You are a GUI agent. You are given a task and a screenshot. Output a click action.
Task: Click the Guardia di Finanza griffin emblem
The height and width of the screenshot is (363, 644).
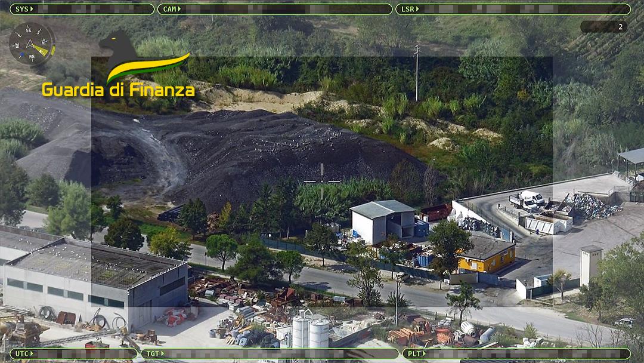click(118, 50)
